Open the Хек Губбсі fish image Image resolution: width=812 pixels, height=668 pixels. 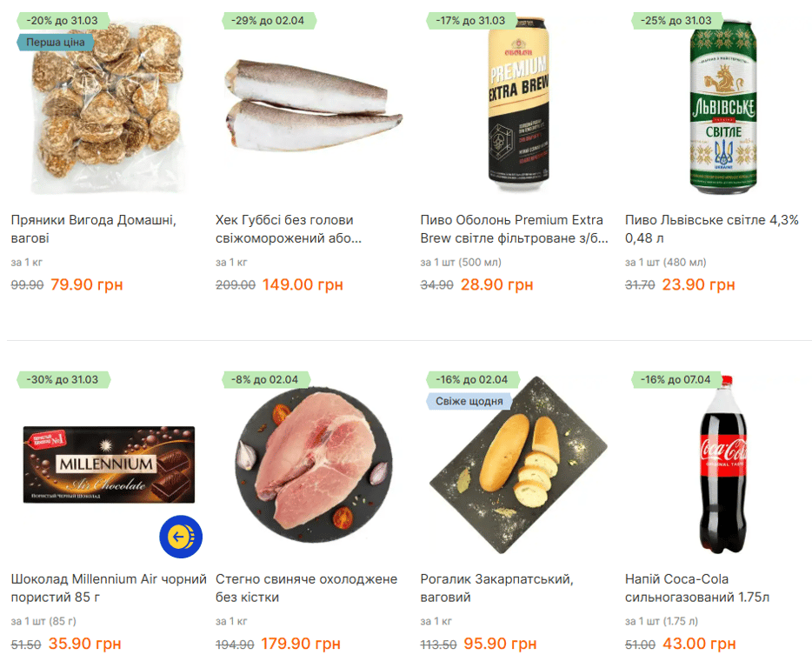click(313, 106)
